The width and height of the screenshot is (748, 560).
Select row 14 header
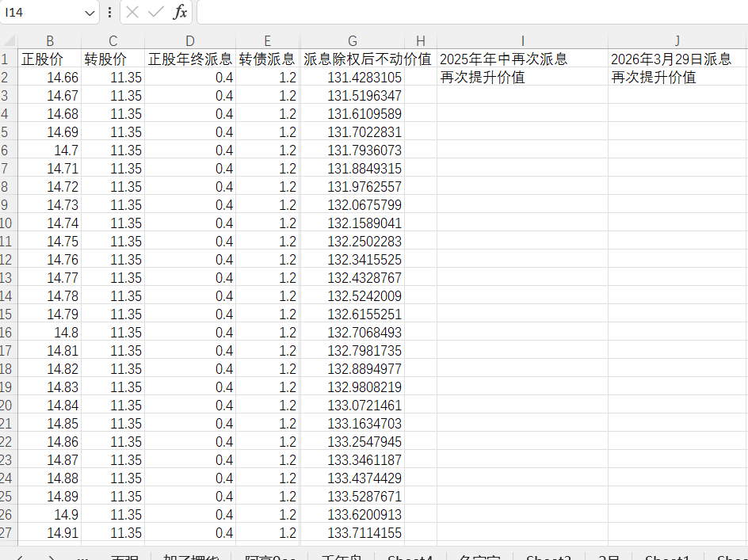[x=6, y=296]
